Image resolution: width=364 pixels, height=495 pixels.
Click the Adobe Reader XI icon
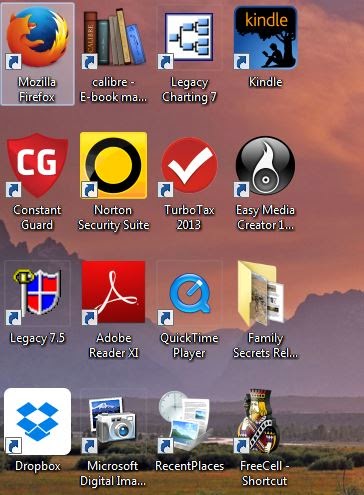tap(113, 292)
